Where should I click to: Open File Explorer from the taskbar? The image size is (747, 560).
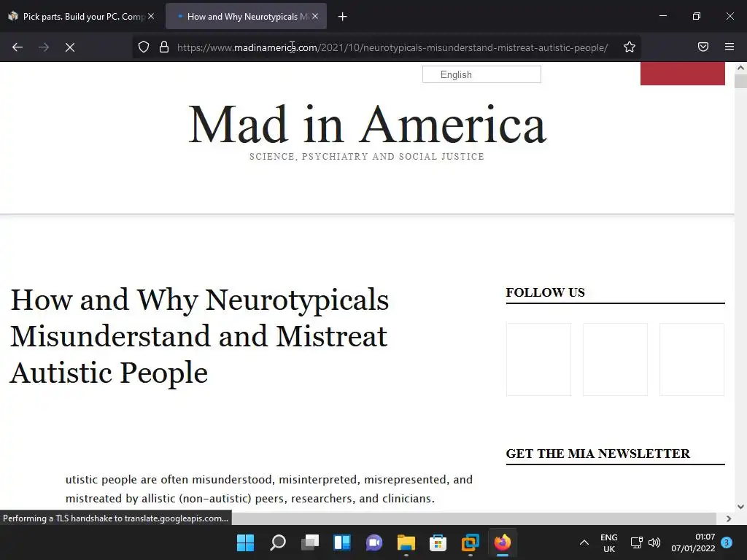click(x=406, y=542)
